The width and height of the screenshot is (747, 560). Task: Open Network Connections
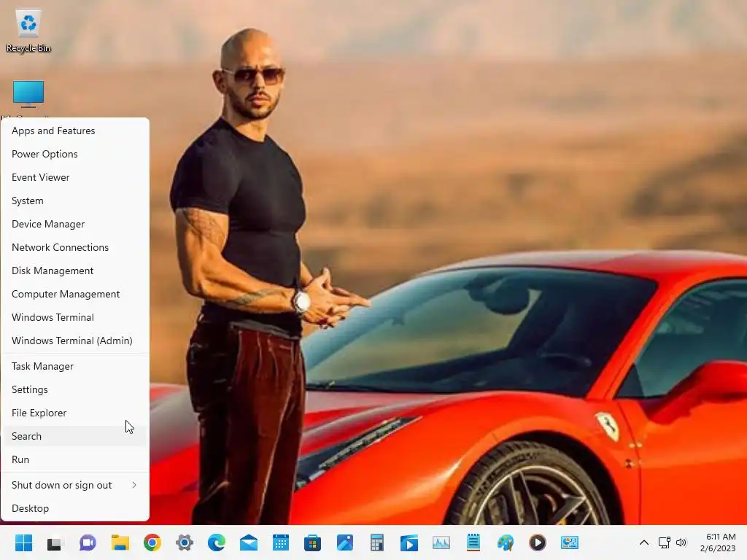point(75,247)
